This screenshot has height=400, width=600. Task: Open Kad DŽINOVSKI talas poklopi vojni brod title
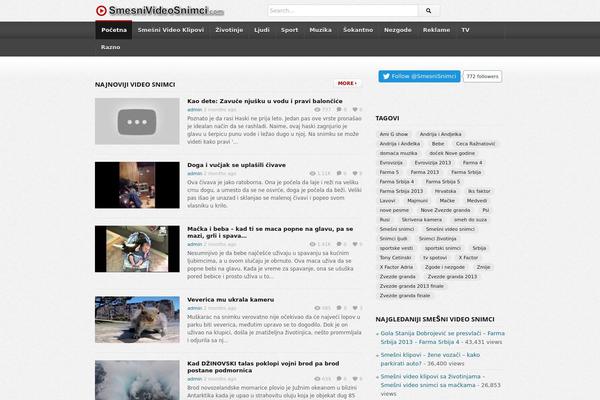[x=263, y=367]
